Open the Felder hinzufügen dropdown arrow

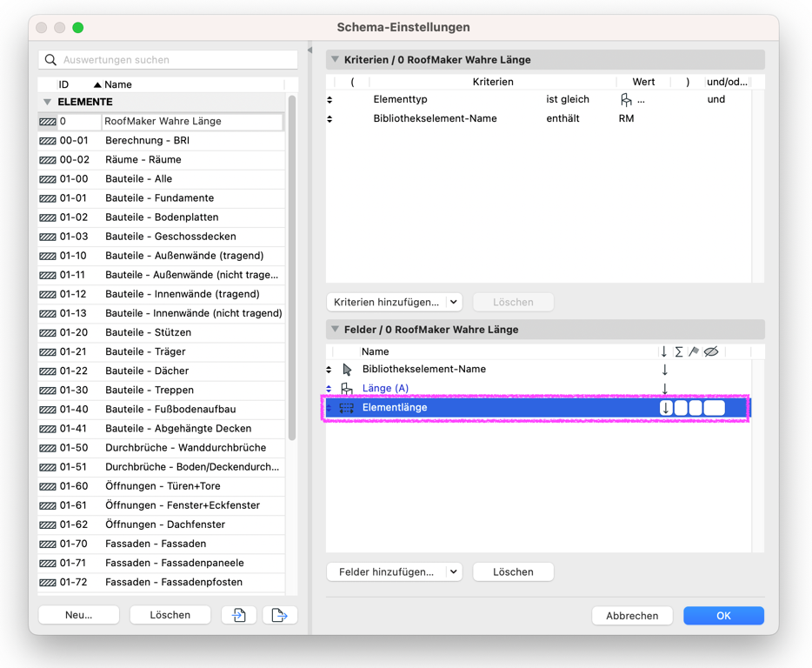[454, 572]
